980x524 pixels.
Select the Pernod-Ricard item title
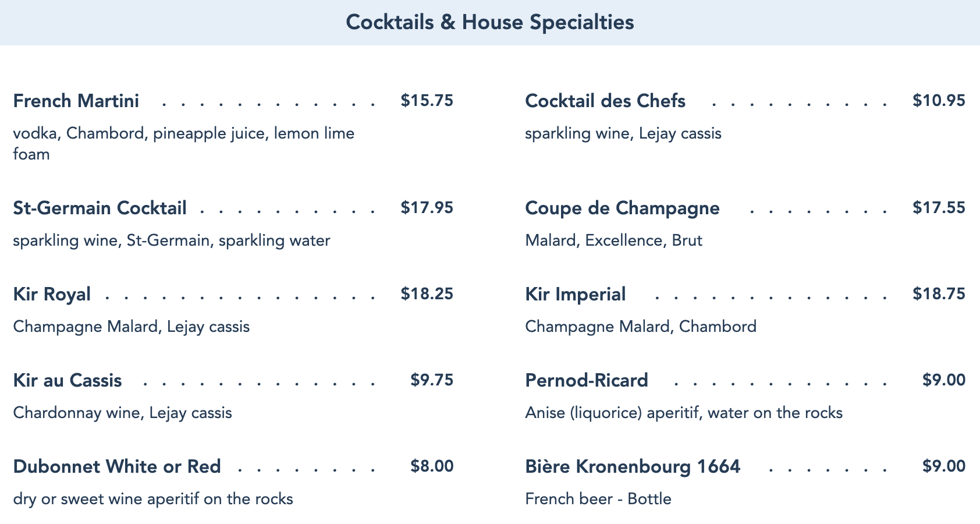coord(587,380)
